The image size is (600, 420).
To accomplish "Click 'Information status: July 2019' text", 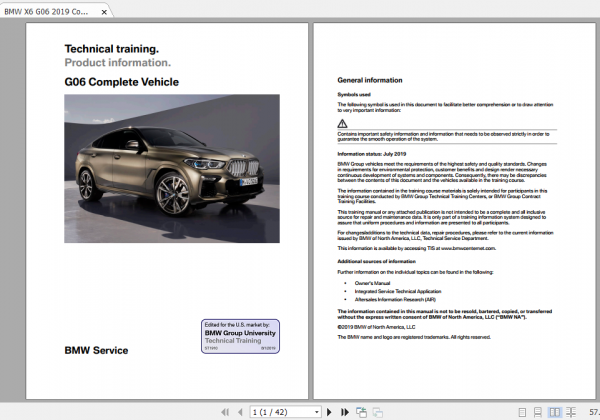I will [x=372, y=154].
